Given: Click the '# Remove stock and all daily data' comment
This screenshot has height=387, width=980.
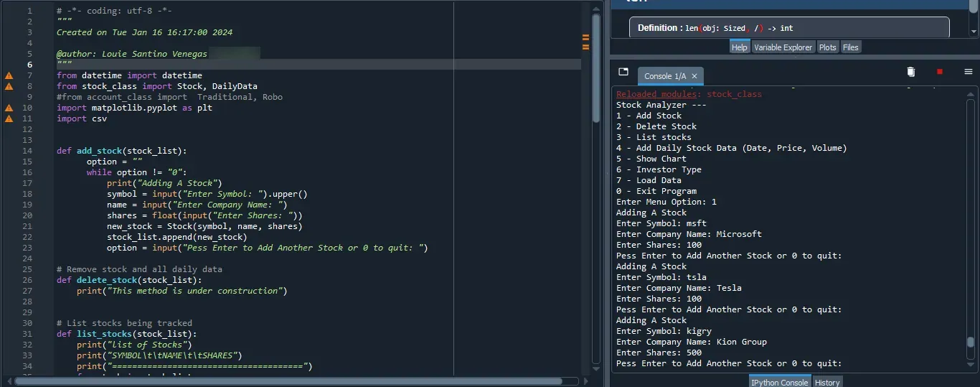Looking at the screenshot, I should 139,269.
